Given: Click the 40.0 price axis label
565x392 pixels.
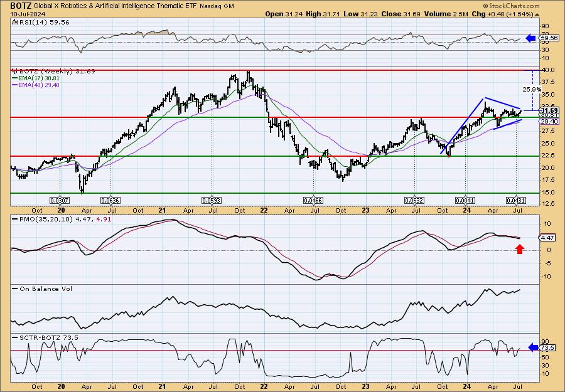Looking at the screenshot, I should tap(549, 70).
